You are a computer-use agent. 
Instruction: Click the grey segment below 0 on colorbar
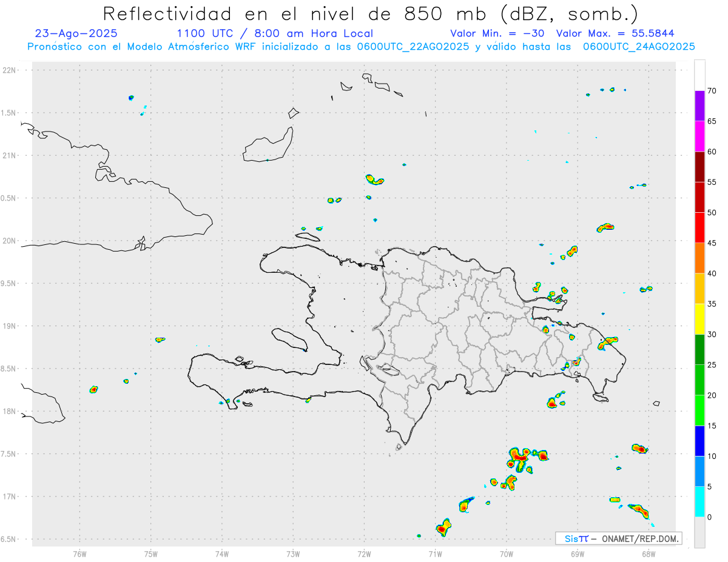(x=699, y=532)
